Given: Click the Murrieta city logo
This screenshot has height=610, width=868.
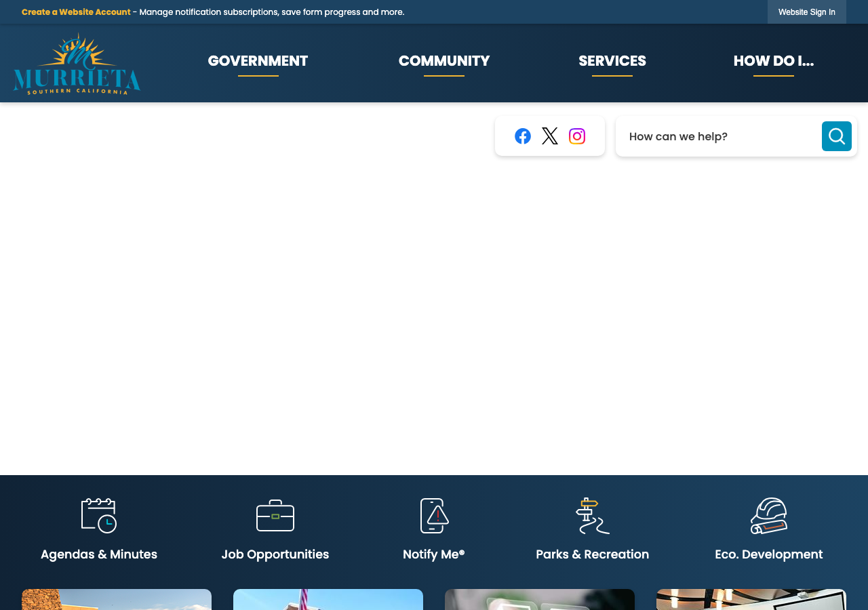Looking at the screenshot, I should click(77, 64).
